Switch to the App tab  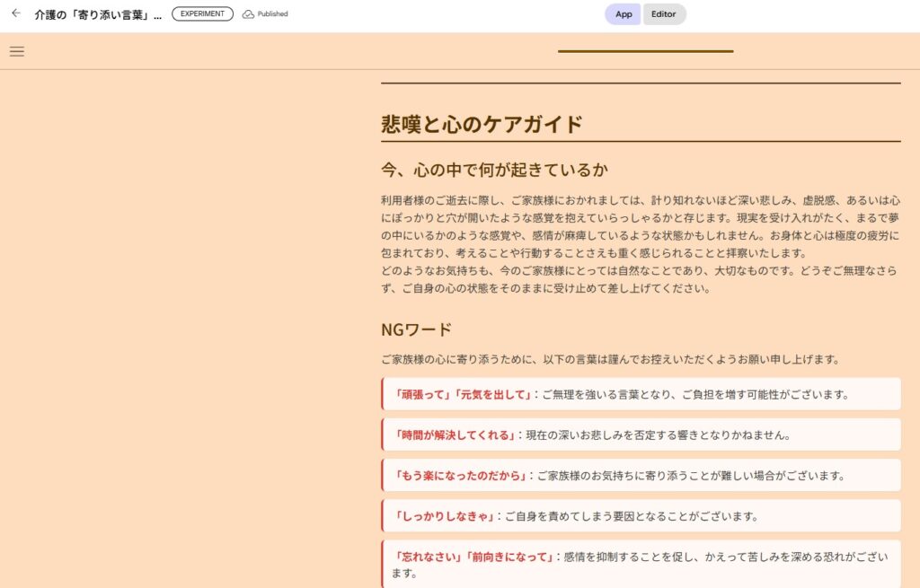623,14
